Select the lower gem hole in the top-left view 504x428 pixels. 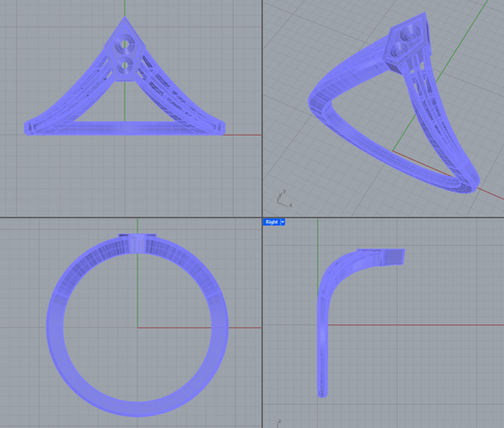125,65
